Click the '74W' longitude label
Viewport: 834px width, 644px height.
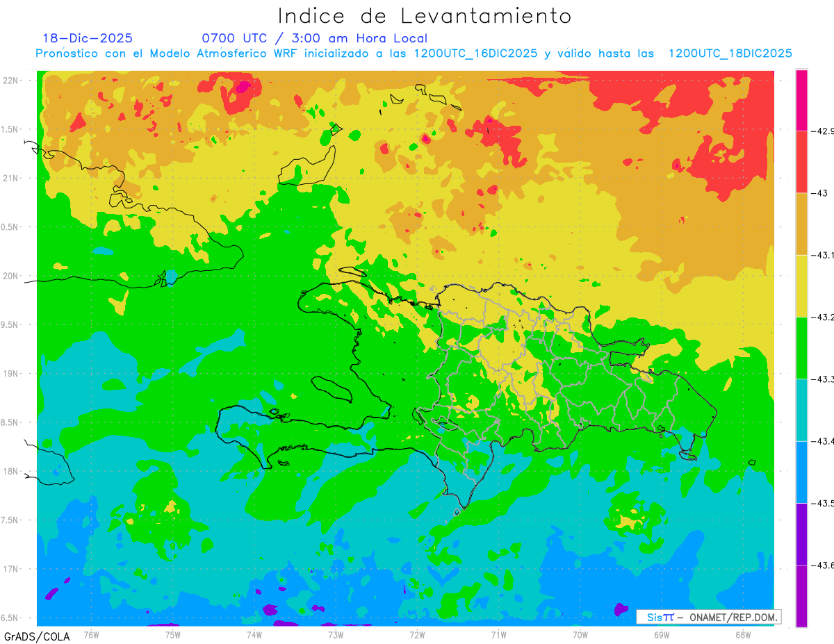point(254,634)
